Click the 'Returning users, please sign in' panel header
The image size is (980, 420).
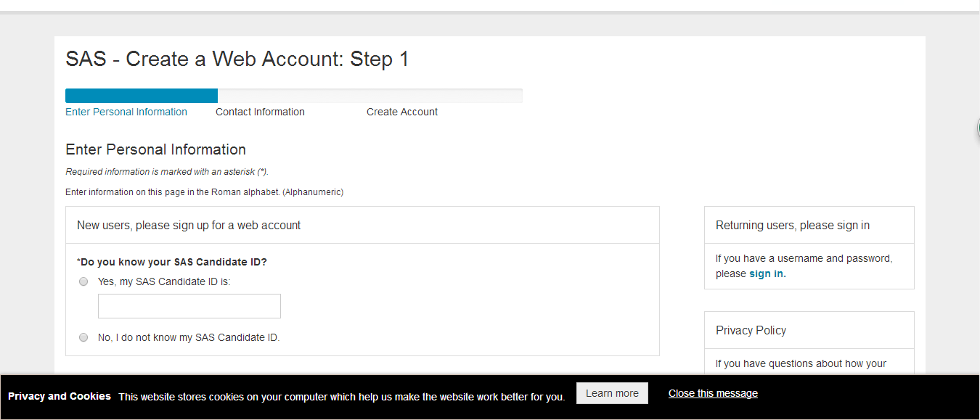click(793, 226)
